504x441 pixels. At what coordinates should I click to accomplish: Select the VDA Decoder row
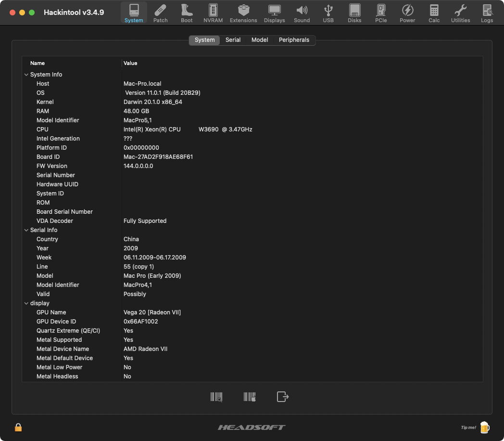252,221
